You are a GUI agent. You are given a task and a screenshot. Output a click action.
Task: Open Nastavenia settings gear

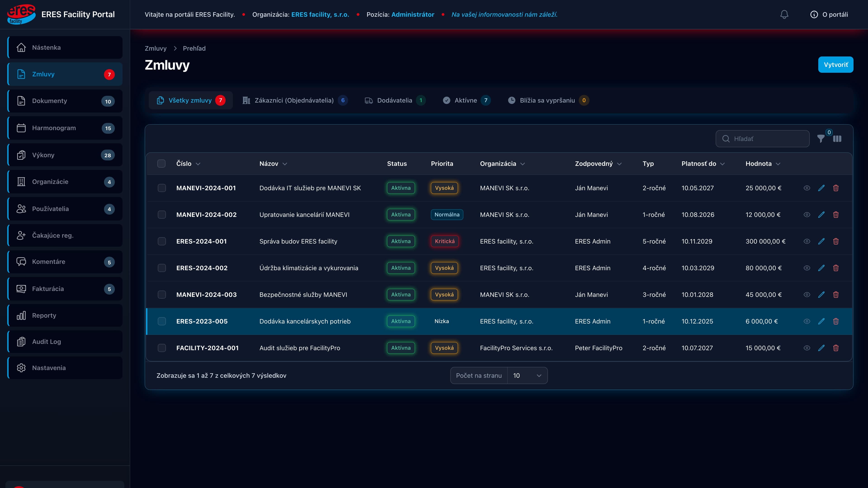65,368
